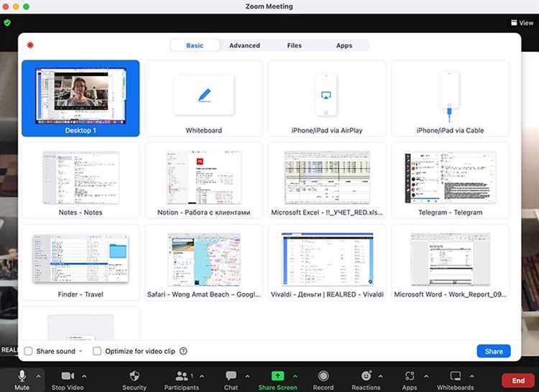Stop Video camera icon
The height and width of the screenshot is (392, 539).
[x=68, y=376]
